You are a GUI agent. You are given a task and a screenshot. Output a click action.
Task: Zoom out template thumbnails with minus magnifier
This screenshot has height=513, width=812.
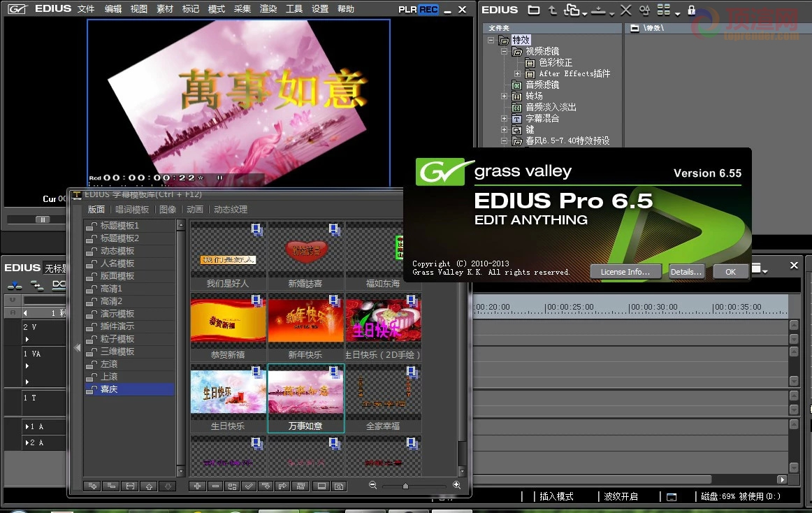pos(373,485)
